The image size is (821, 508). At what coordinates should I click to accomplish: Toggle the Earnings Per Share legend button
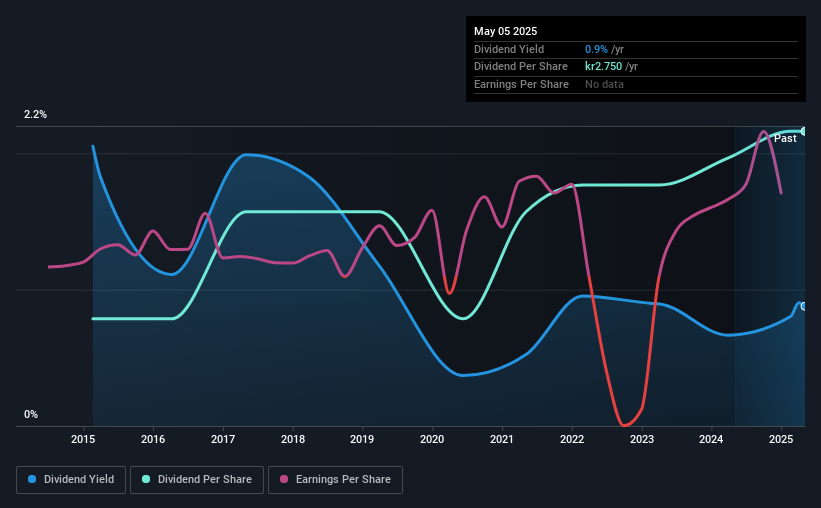pyautogui.click(x=335, y=480)
